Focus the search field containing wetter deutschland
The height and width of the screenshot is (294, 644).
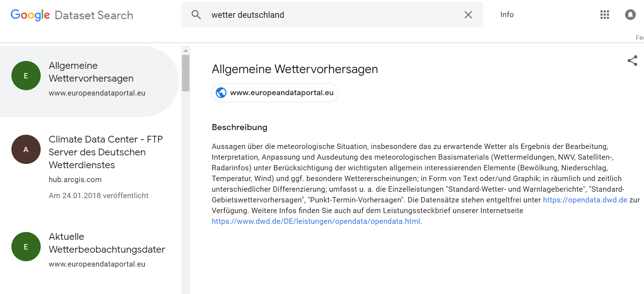click(333, 15)
